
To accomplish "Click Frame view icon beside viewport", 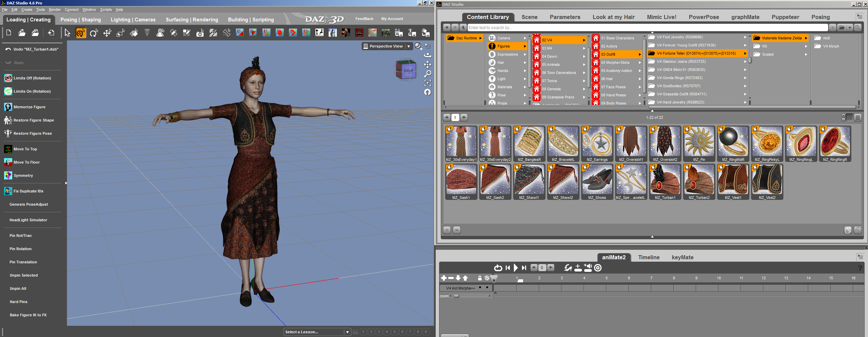I will click(428, 83).
